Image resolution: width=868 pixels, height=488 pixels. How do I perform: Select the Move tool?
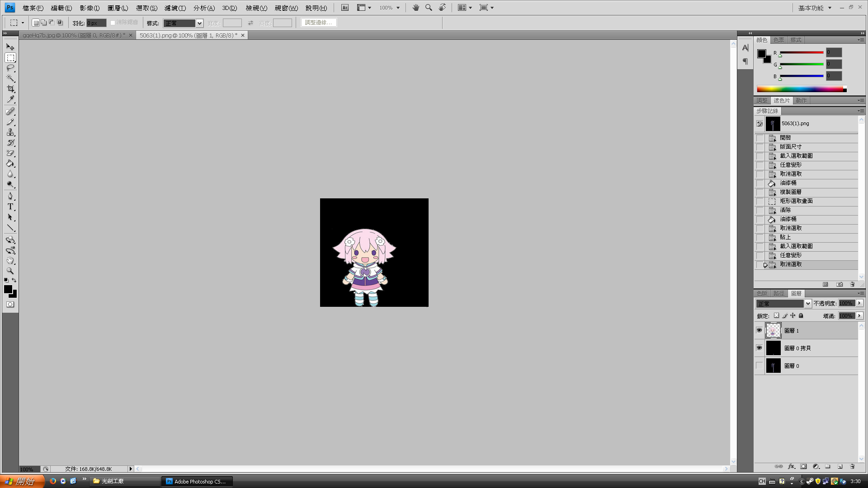pos(10,47)
